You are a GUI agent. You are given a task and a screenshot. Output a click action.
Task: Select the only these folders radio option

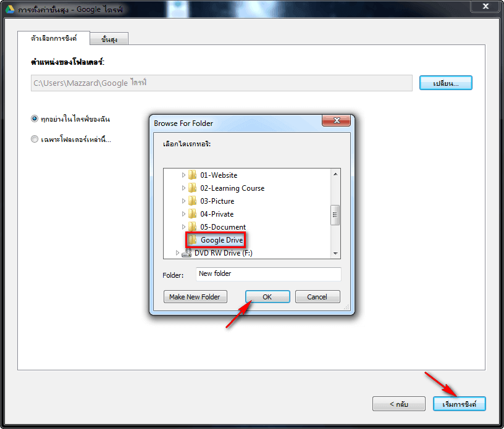(x=35, y=139)
